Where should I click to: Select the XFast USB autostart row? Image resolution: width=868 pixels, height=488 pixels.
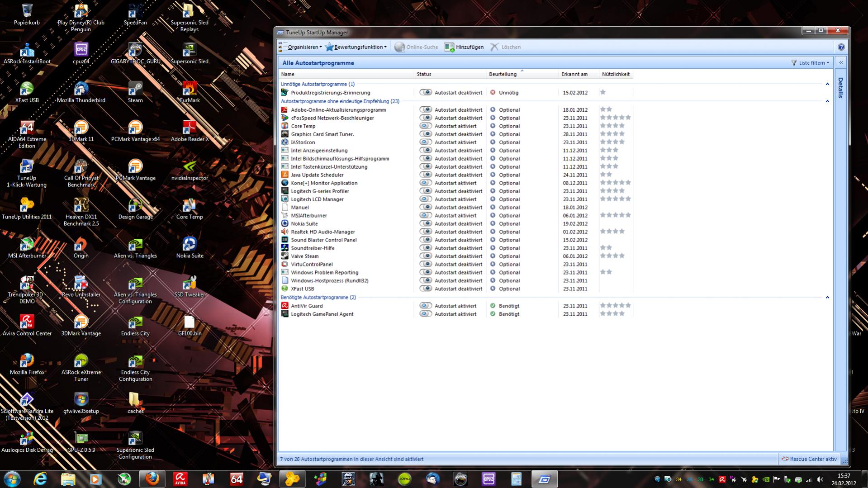coord(456,289)
